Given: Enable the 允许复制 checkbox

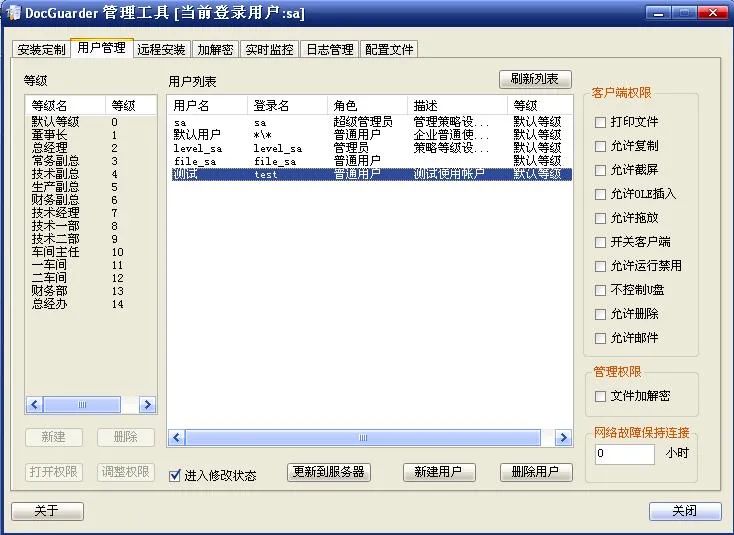Looking at the screenshot, I should [x=600, y=146].
